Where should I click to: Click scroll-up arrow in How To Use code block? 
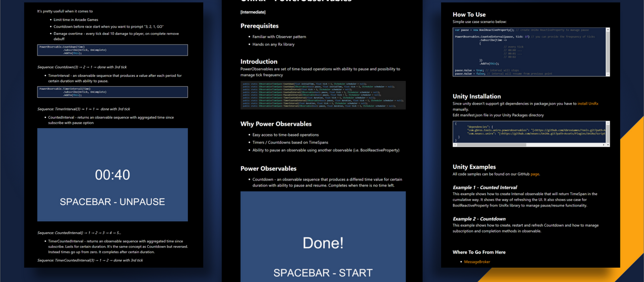[x=608, y=30]
